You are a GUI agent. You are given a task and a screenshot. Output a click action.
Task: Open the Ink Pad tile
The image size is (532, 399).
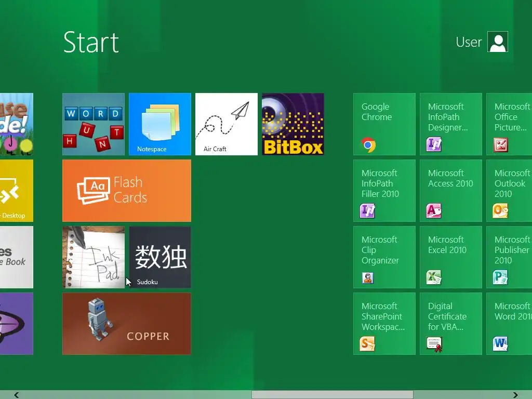click(94, 257)
